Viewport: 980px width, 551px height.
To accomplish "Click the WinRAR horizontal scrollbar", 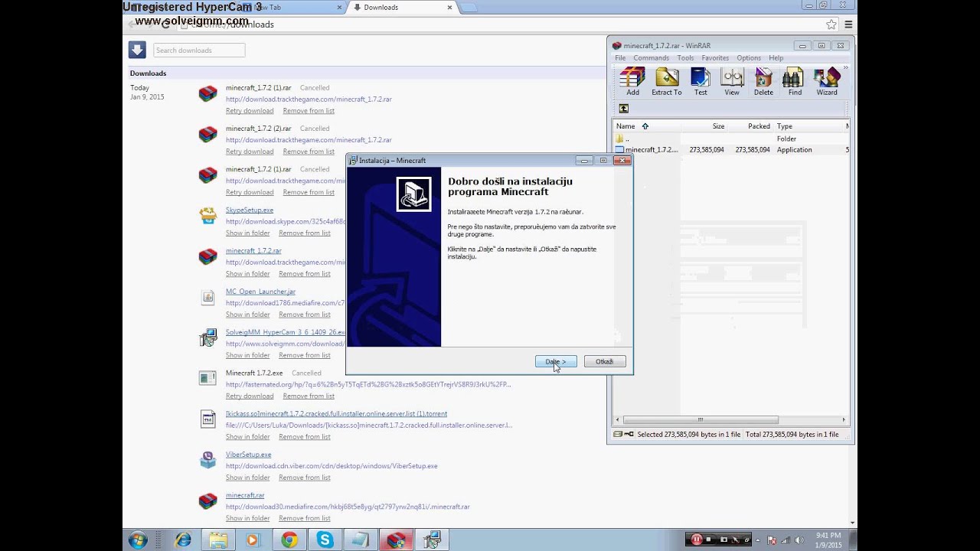I will [700, 419].
